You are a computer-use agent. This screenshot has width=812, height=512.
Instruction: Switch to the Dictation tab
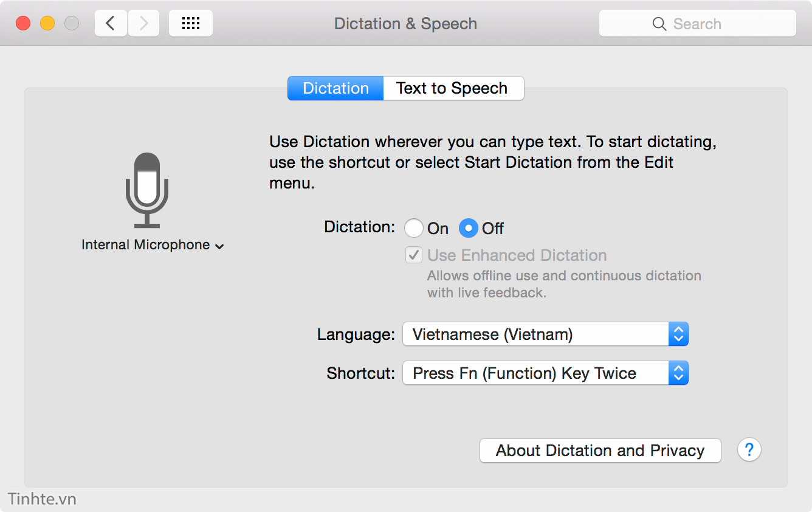335,88
